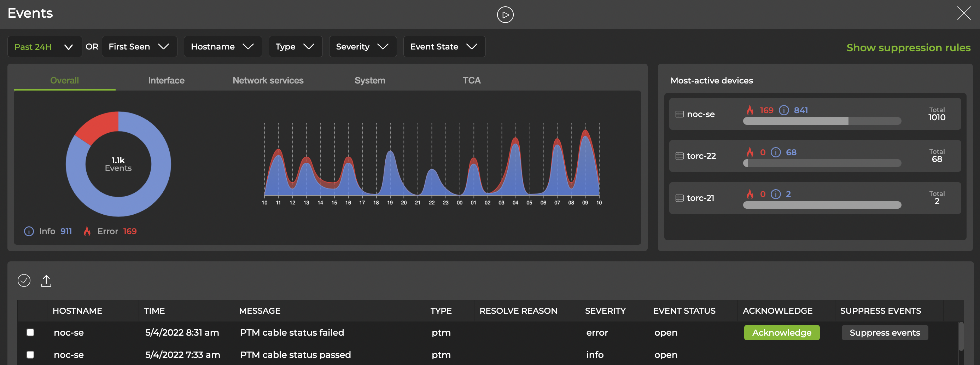Click the acknowledge-all checkmark icon
Viewport: 980px width, 365px height.
coord(24,280)
